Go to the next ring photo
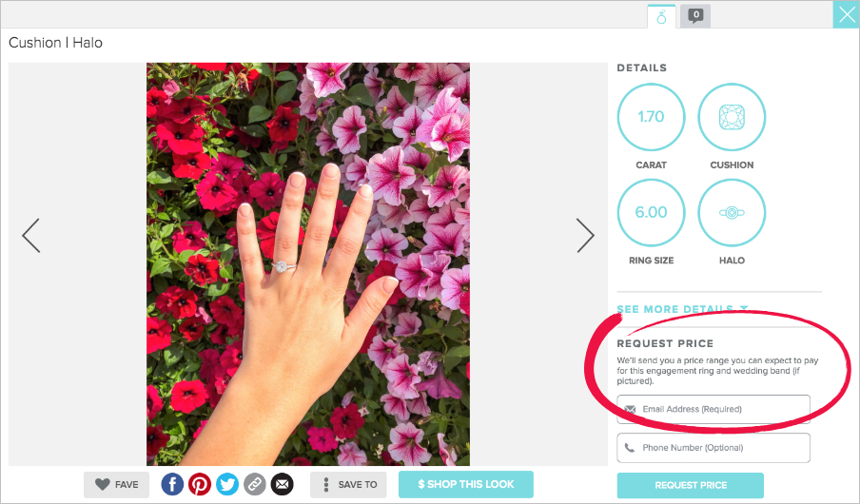 (585, 235)
